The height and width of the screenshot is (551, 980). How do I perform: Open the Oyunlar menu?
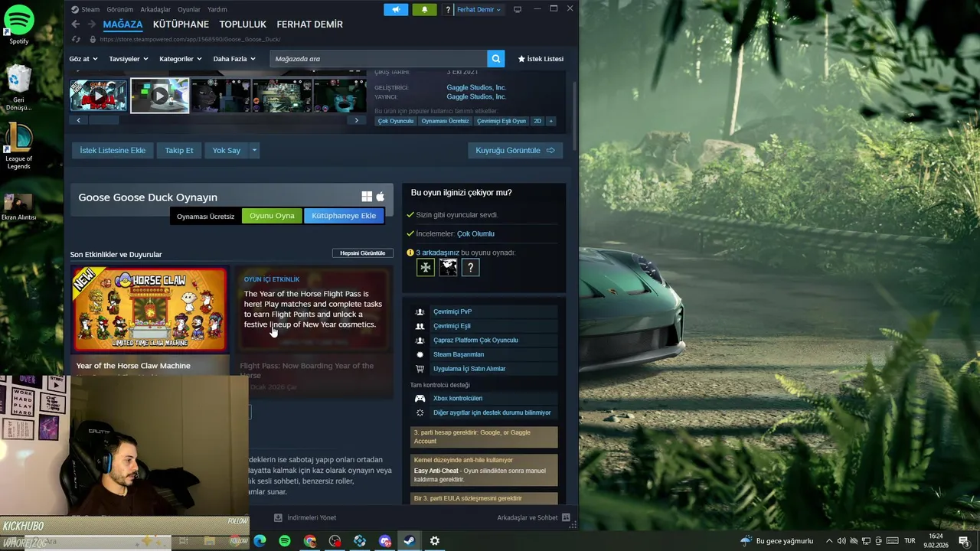[x=189, y=9]
